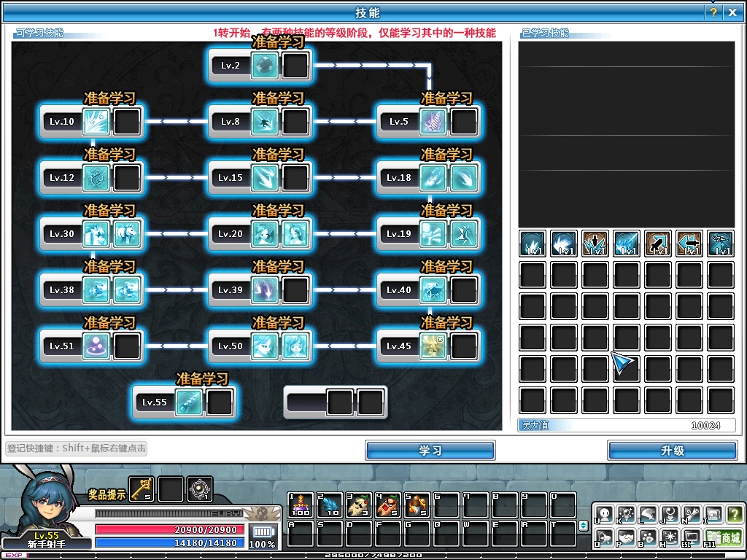The height and width of the screenshot is (560, 747).
Task: Click the red HP bar 20900/20900
Action: [x=169, y=529]
